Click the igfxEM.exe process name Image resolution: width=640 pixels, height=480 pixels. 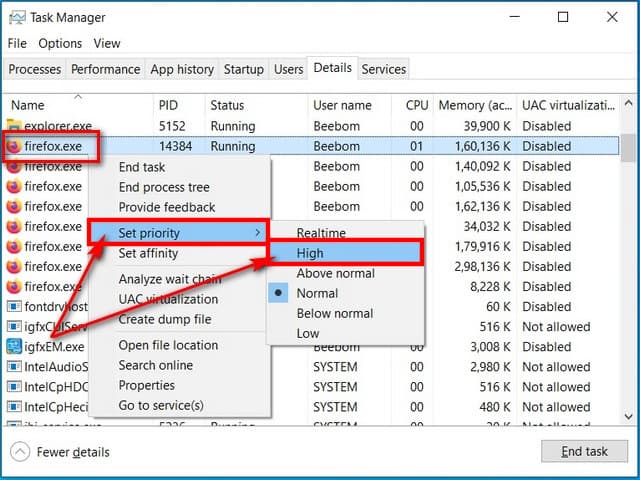pyautogui.click(x=54, y=347)
